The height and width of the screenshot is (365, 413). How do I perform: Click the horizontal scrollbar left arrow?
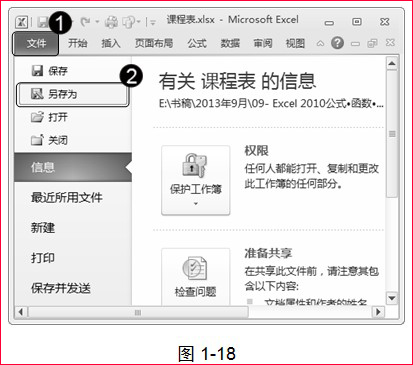pos(21,312)
